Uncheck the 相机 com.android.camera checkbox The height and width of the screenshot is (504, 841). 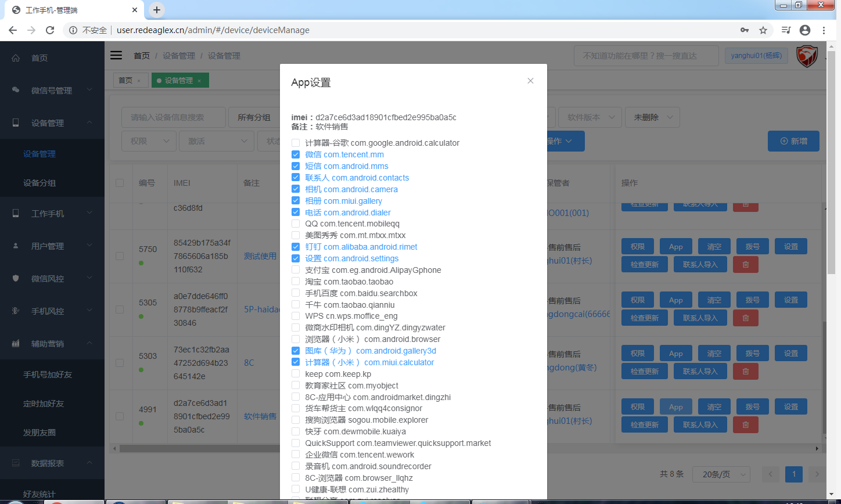click(296, 189)
